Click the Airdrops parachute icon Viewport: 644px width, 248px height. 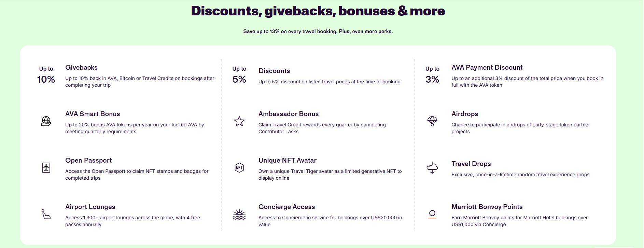[x=432, y=121]
